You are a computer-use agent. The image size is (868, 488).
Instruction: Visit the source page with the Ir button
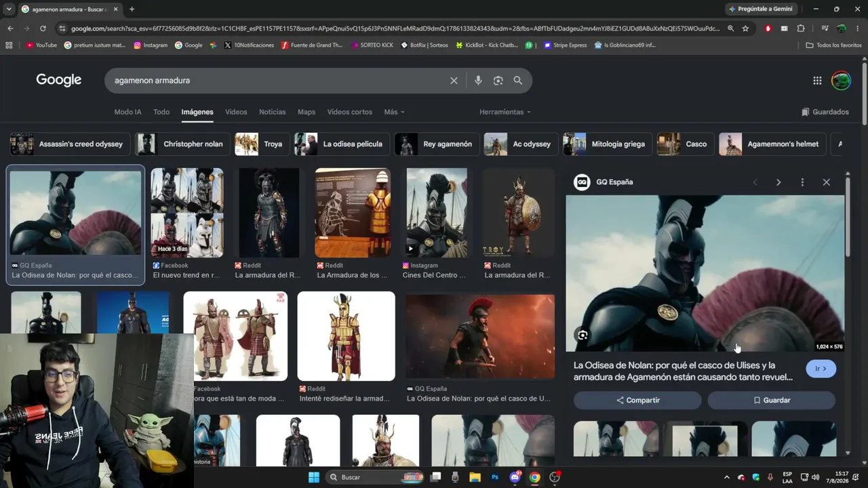click(x=821, y=369)
